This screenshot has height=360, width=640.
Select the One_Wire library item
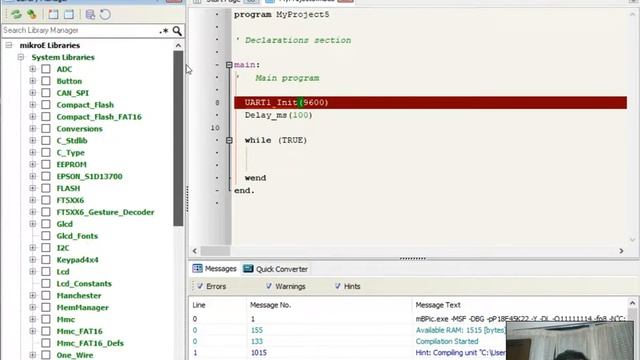pos(75,355)
